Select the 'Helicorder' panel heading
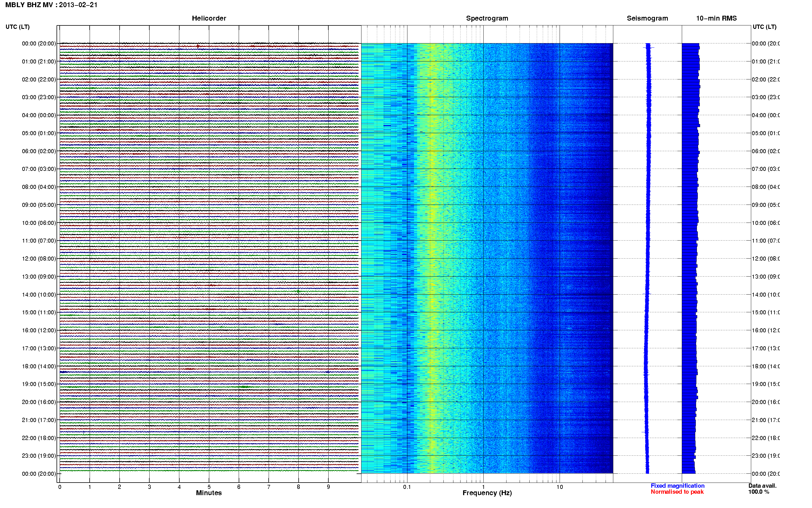The height and width of the screenshot is (508, 812). [x=209, y=19]
